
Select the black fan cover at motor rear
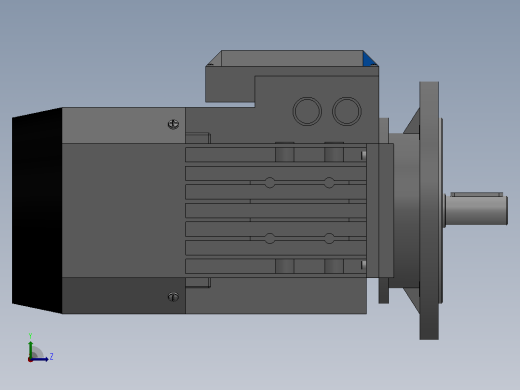point(37,211)
